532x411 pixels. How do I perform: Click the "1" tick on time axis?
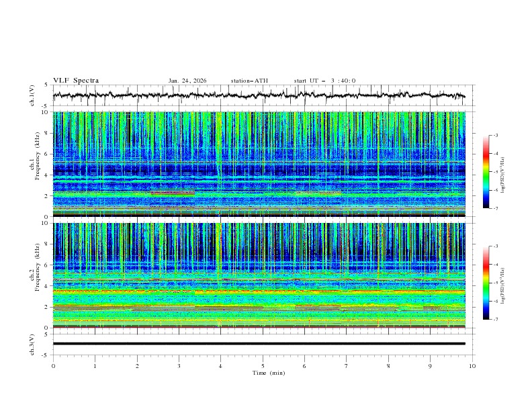pyautogui.click(x=95, y=366)
